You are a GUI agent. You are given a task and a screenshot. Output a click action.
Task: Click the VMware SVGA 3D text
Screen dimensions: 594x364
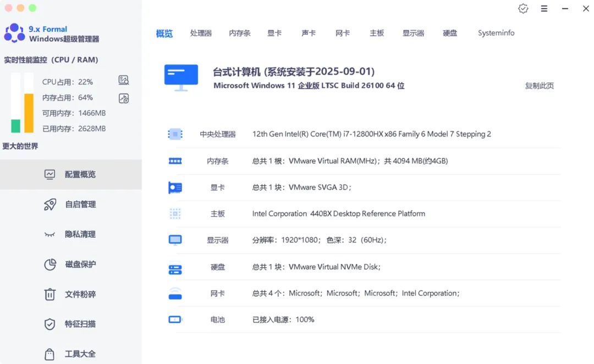point(302,187)
